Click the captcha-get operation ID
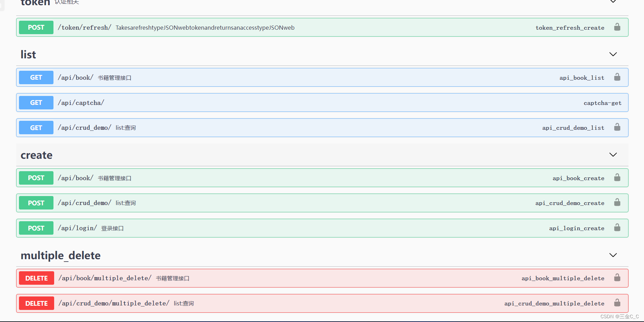 pos(603,103)
